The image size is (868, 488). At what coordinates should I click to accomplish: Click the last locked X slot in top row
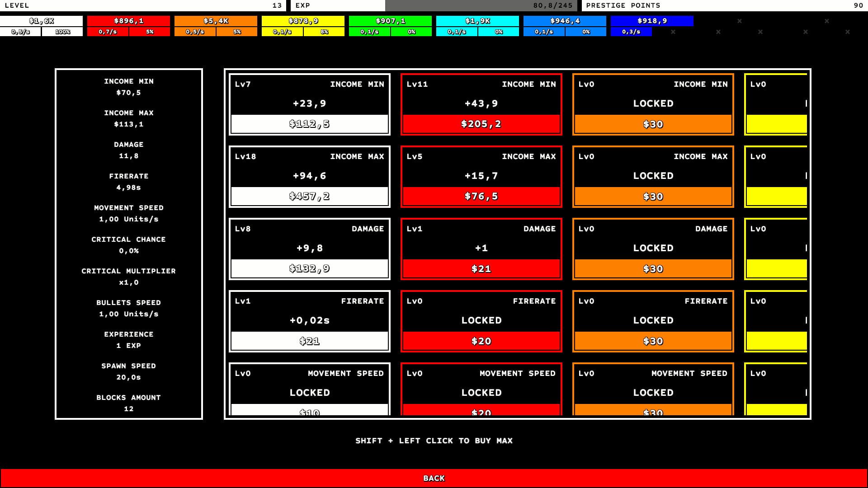827,20
